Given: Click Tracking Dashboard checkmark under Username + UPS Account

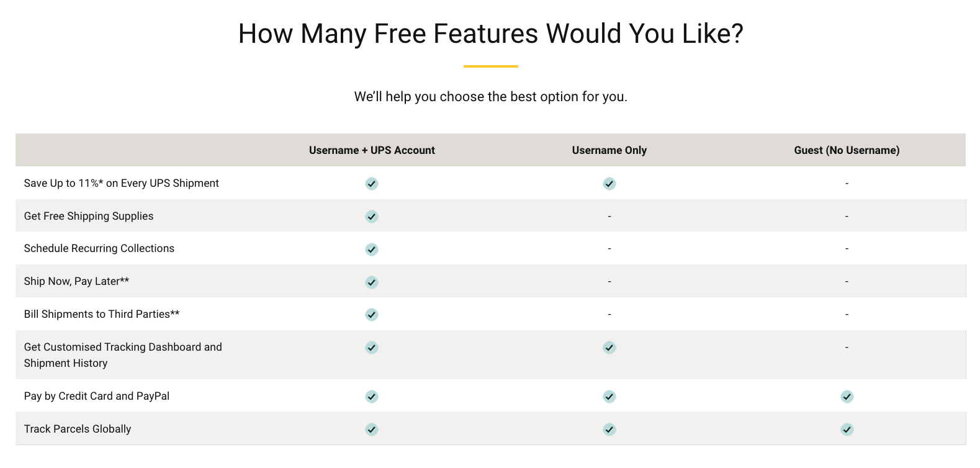Looking at the screenshot, I should 372,348.
